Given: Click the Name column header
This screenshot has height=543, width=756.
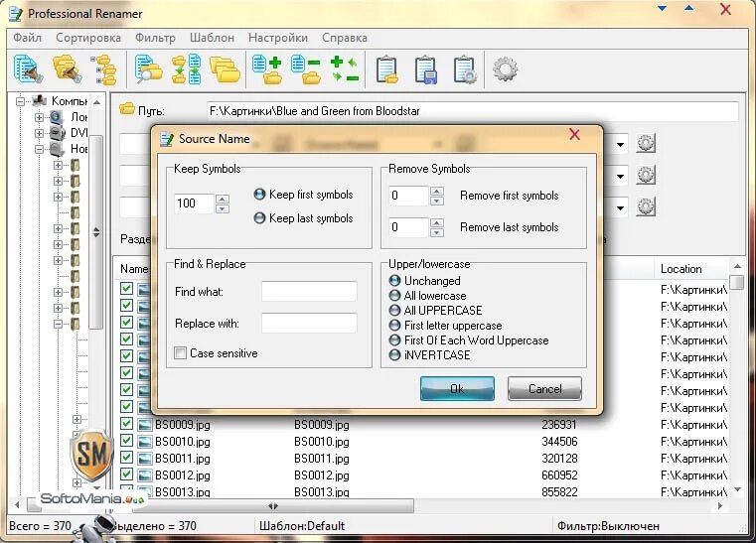Looking at the screenshot, I should pos(133,269).
